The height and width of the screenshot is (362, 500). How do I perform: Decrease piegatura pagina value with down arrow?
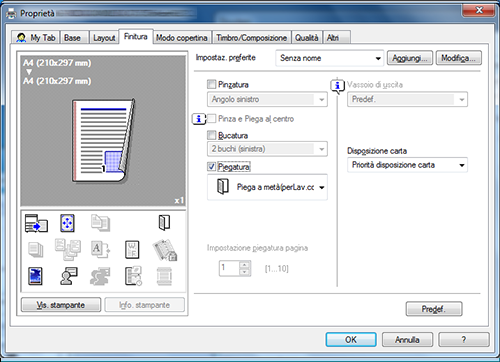click(245, 272)
